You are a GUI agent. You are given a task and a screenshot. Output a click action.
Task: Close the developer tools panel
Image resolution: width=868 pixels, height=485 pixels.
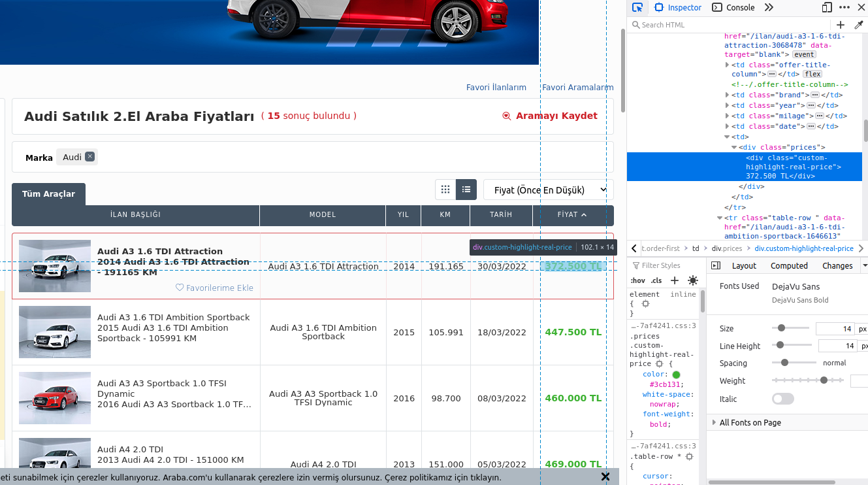point(861,8)
